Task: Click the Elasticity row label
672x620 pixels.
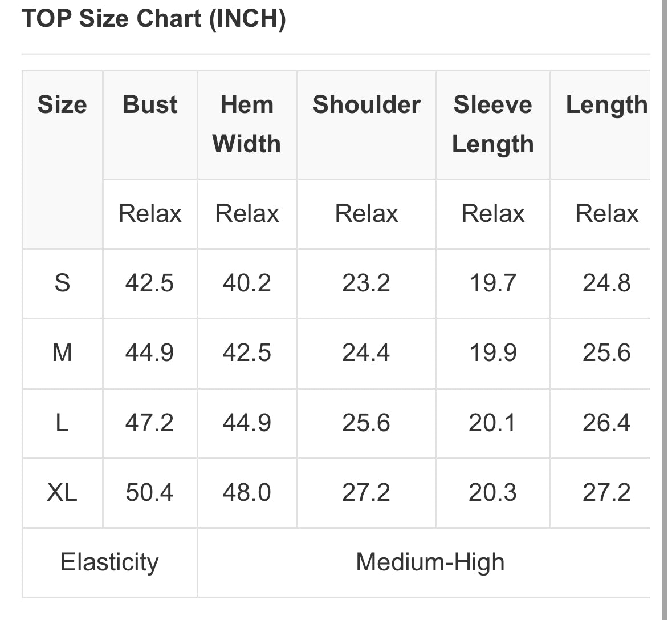Action: (x=109, y=562)
